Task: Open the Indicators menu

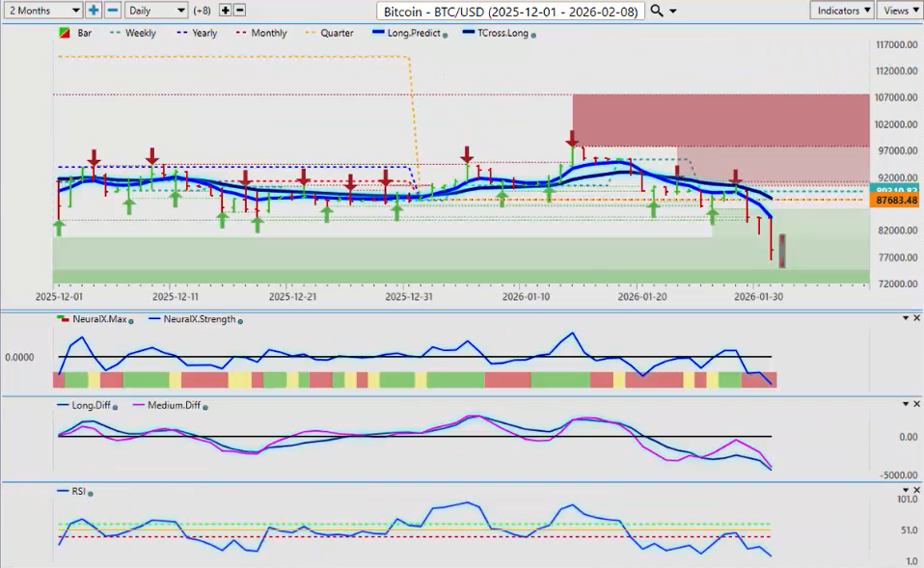Action: [842, 10]
